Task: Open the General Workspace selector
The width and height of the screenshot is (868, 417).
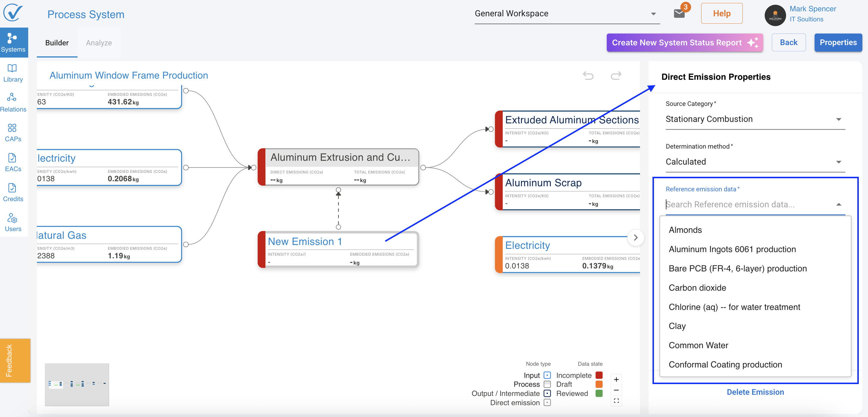Action: coord(566,14)
